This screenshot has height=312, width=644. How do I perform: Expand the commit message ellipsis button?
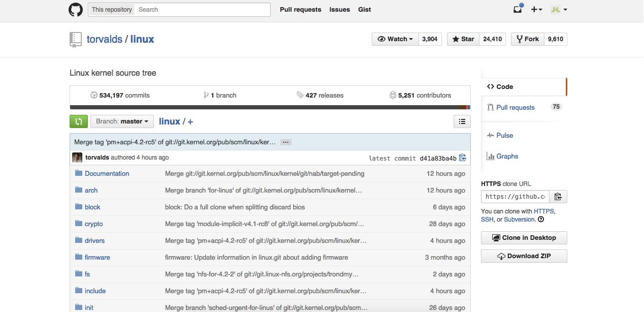(x=286, y=142)
